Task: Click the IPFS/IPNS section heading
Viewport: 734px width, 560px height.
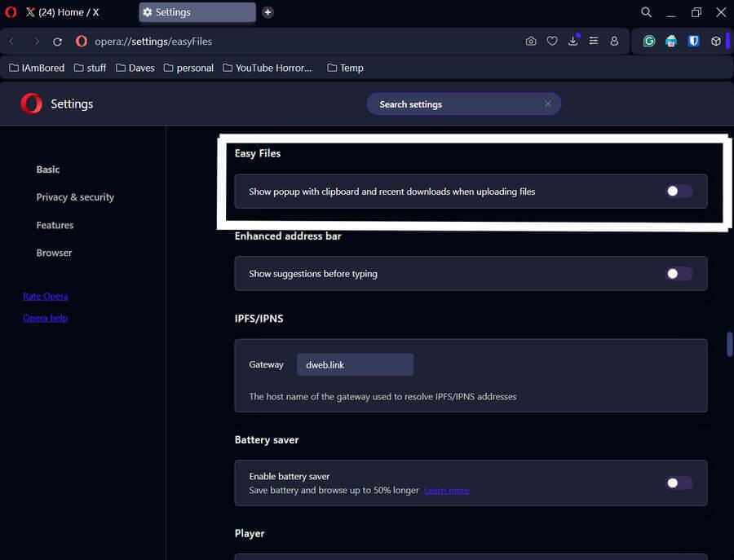Action: 259,319
